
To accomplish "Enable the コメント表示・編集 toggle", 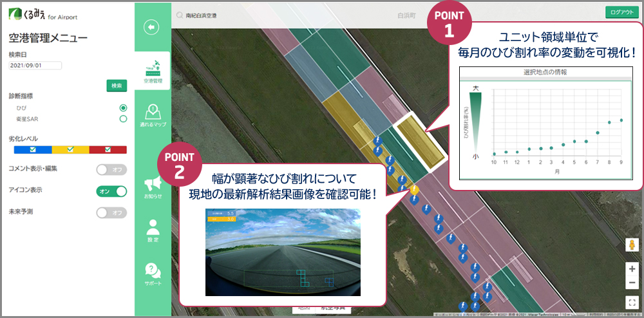I will point(111,170).
